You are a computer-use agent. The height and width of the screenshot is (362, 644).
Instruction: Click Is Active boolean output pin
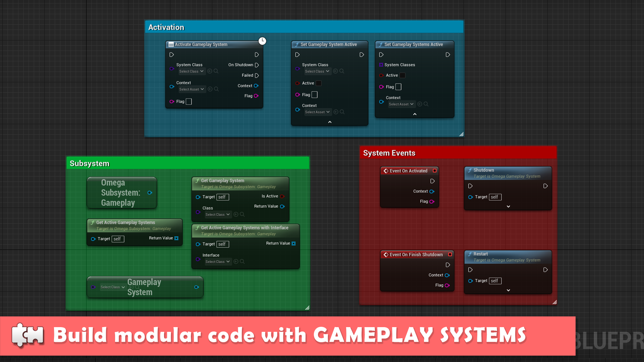(282, 196)
